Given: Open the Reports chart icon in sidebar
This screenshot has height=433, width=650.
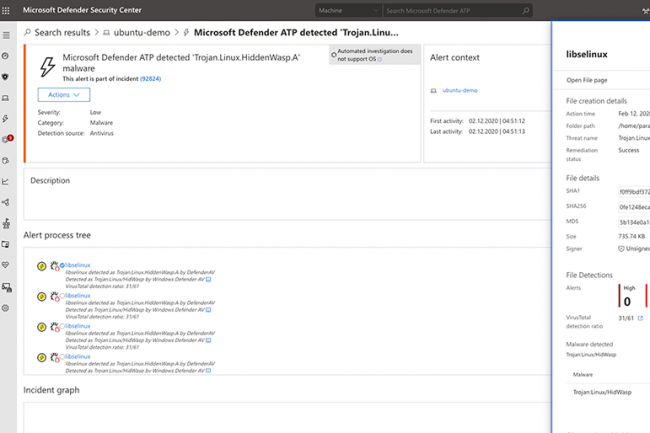Looking at the screenshot, I should click(x=5, y=181).
